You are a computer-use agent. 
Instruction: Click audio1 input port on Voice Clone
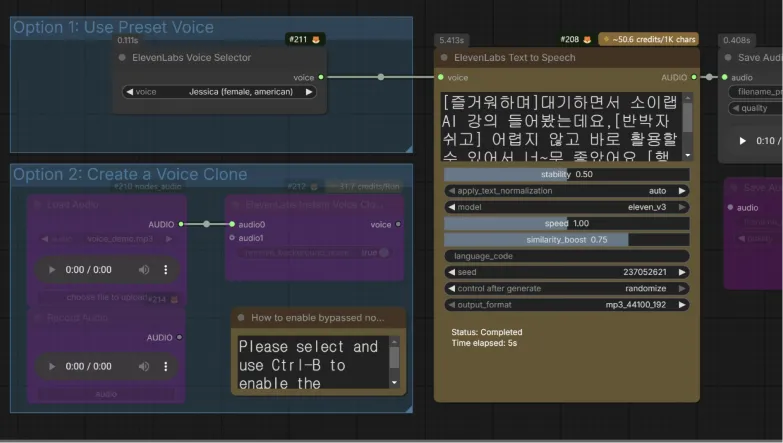click(232, 238)
